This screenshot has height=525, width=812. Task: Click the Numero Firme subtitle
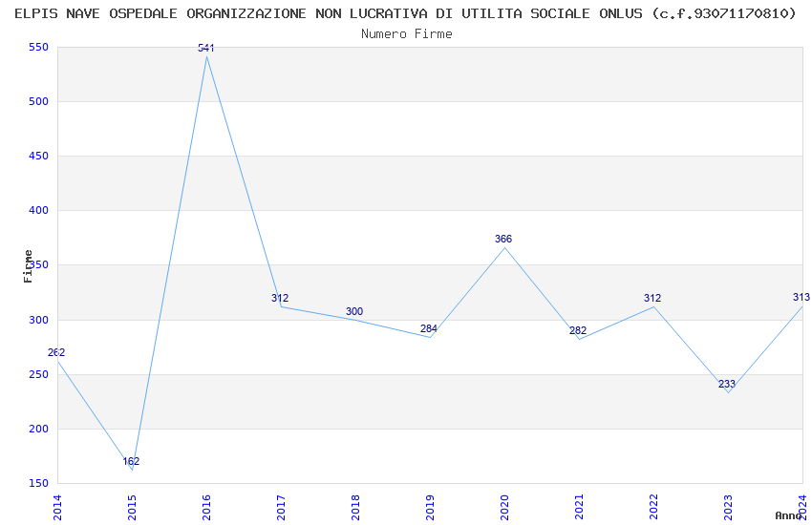coord(407,33)
